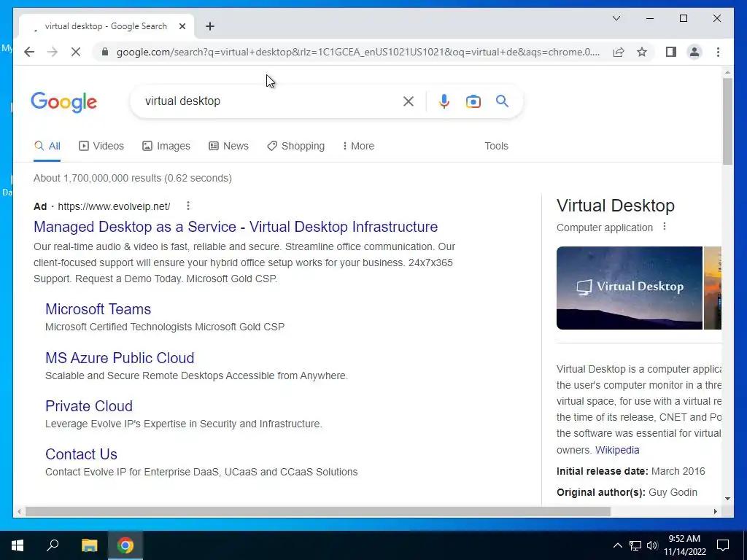This screenshot has height=560, width=747.
Task: Switch to the Shopping tab
Action: pyautogui.click(x=296, y=146)
